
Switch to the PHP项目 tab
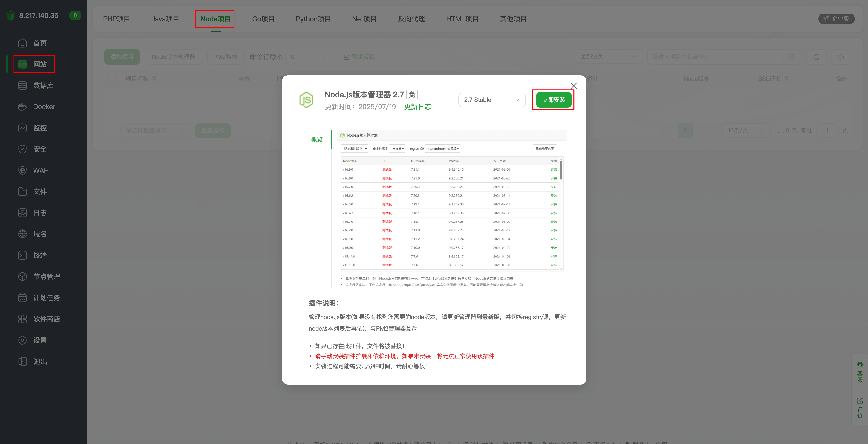[x=116, y=19]
